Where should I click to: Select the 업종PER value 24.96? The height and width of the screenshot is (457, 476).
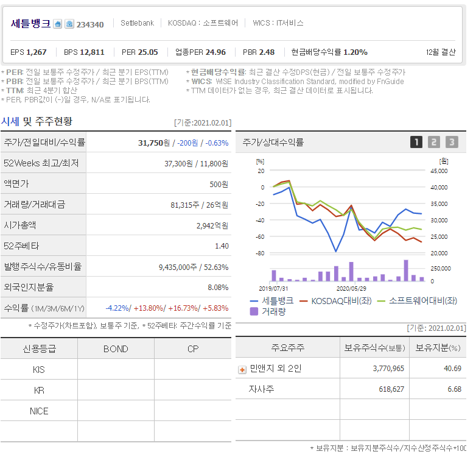215,52
